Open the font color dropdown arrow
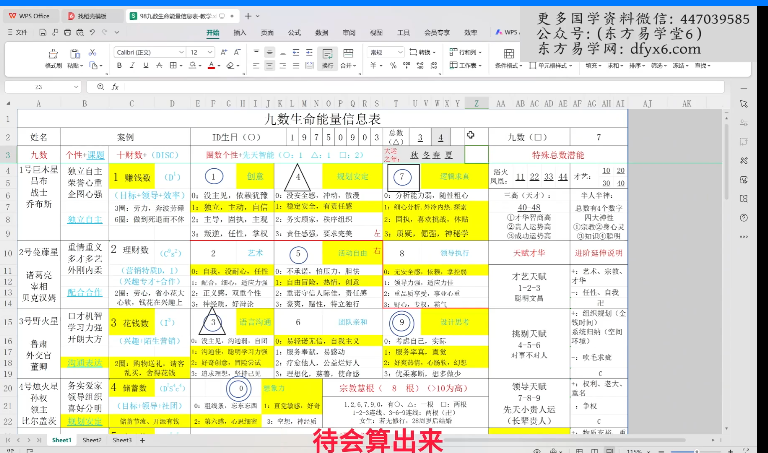 pos(219,65)
